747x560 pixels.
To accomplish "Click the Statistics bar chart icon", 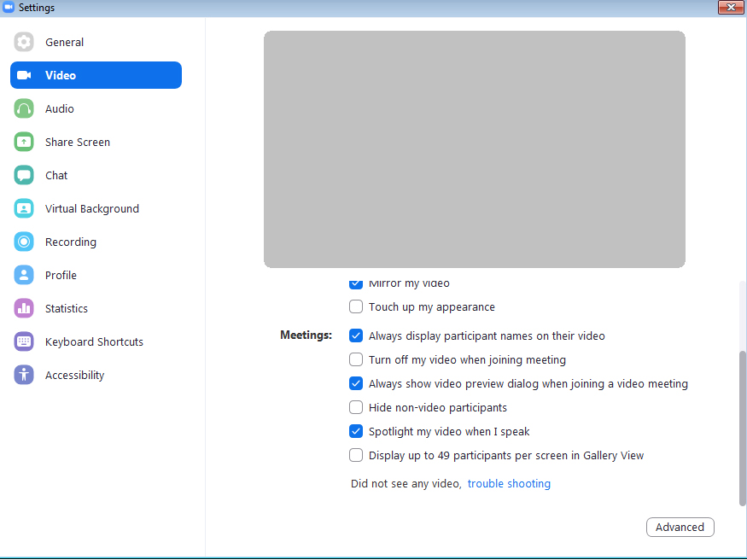I will click(x=24, y=308).
